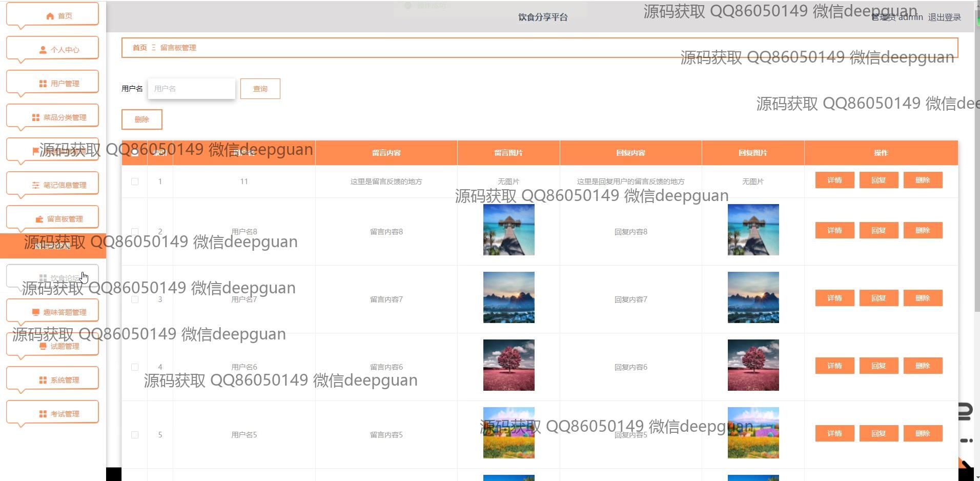The image size is (980, 481).
Task: Select the checkbox for the 用户名7 row
Action: (135, 299)
